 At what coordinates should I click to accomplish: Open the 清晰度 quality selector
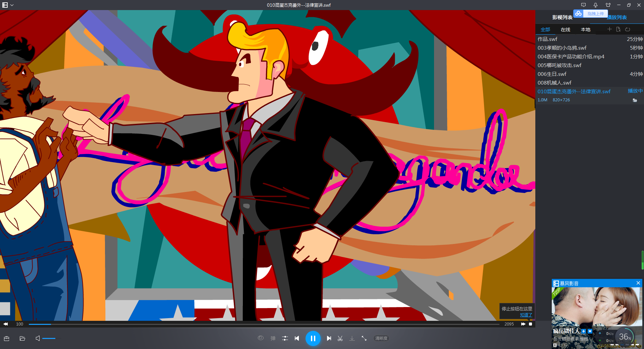381,338
